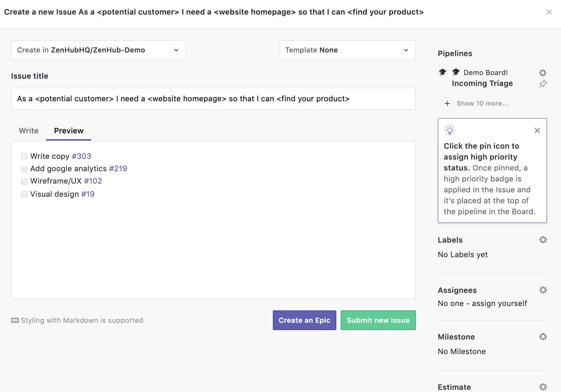Image resolution: width=561 pixels, height=392 pixels.
Task: Open the Create in repository dropdown
Action: point(98,50)
